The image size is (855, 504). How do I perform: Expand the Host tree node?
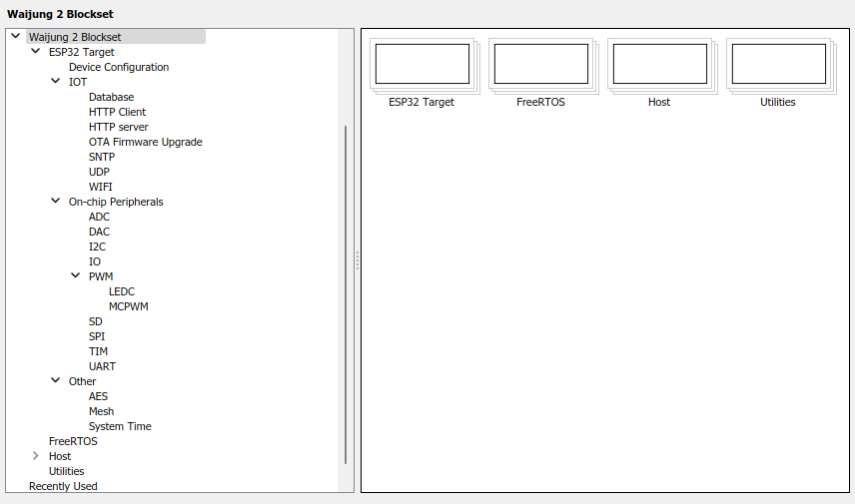[x=36, y=455]
